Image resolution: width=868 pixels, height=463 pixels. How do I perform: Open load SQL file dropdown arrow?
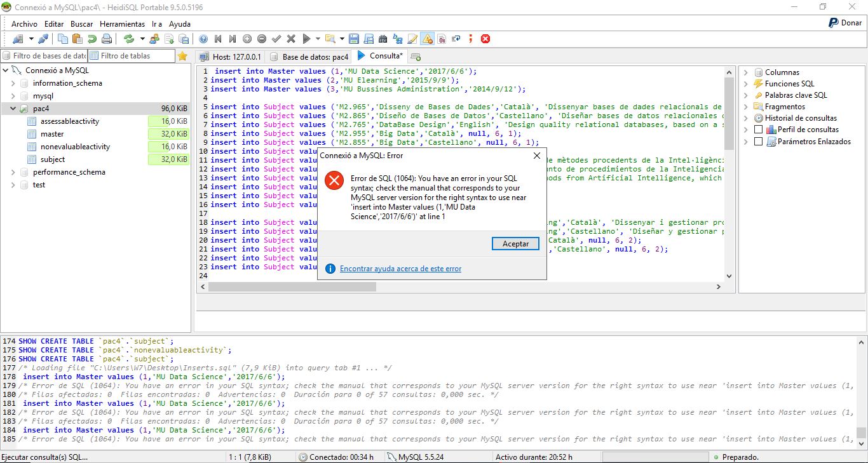pyautogui.click(x=342, y=39)
